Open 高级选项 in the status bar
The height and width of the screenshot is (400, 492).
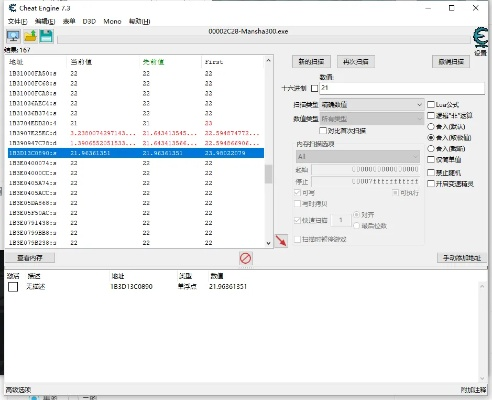pyautogui.click(x=18, y=390)
